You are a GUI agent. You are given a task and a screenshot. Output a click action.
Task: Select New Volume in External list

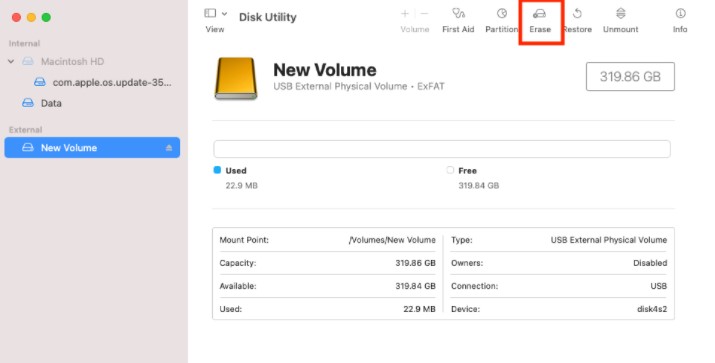tap(92, 148)
